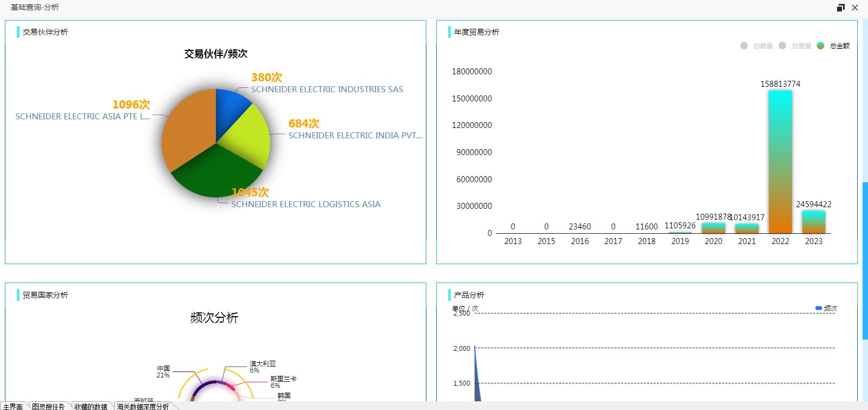Click the 2021 bar in 年度贸易分析
The height and width of the screenshot is (410, 868).
[747, 228]
